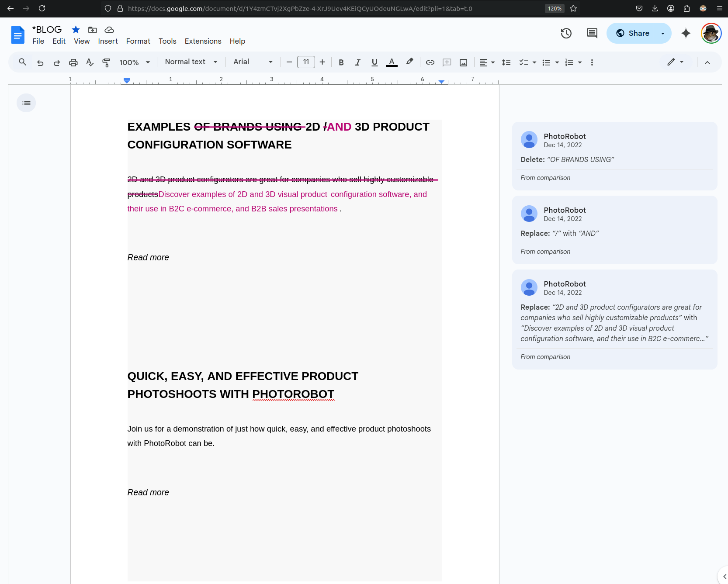Open the Docs home icon

[17, 35]
